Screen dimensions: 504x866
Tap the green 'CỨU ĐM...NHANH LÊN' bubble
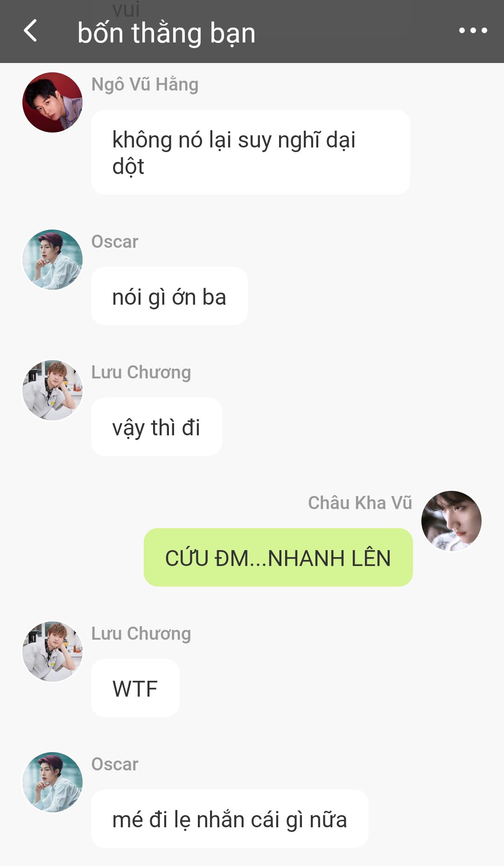(x=278, y=558)
